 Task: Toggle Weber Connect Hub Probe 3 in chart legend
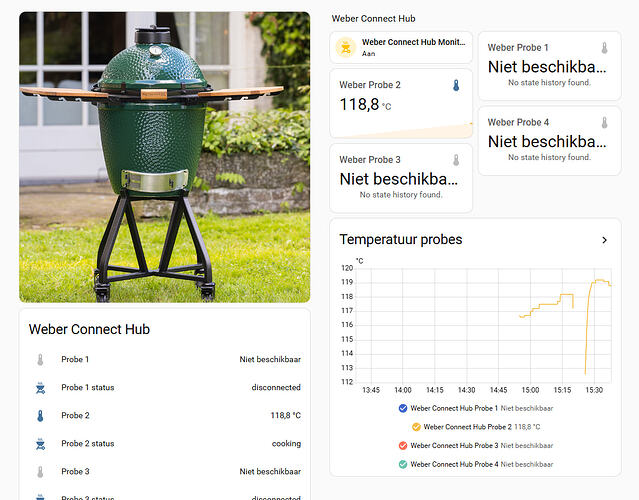coord(476,445)
